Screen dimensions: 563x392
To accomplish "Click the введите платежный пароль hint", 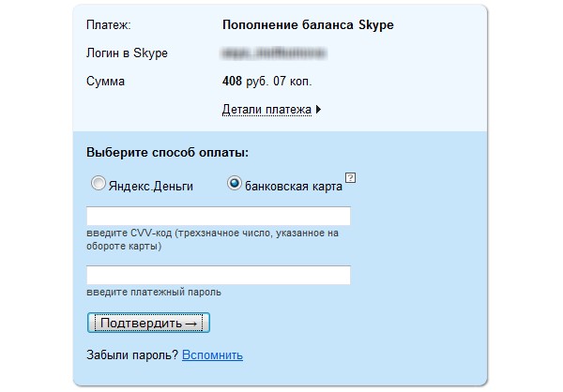I will pyautogui.click(x=154, y=293).
